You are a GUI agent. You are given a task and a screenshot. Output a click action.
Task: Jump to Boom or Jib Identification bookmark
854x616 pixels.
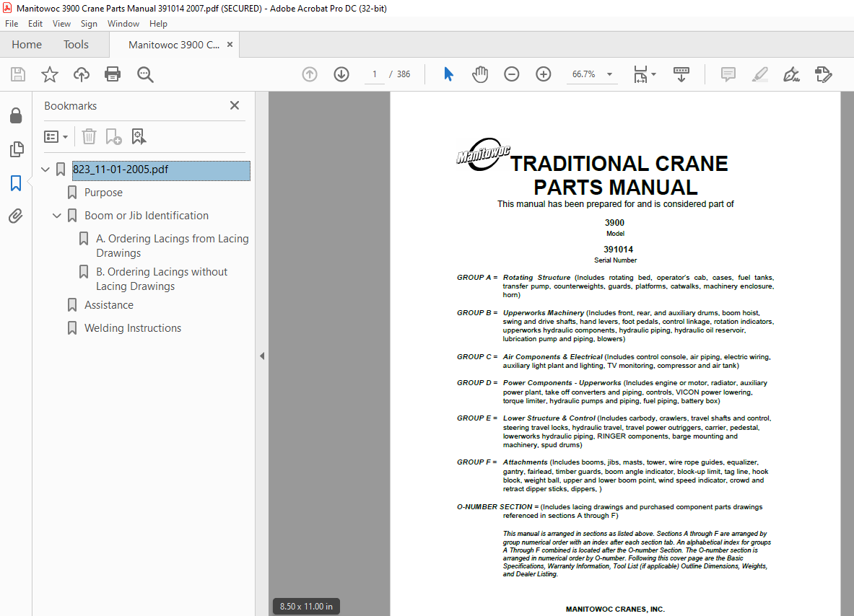click(147, 216)
